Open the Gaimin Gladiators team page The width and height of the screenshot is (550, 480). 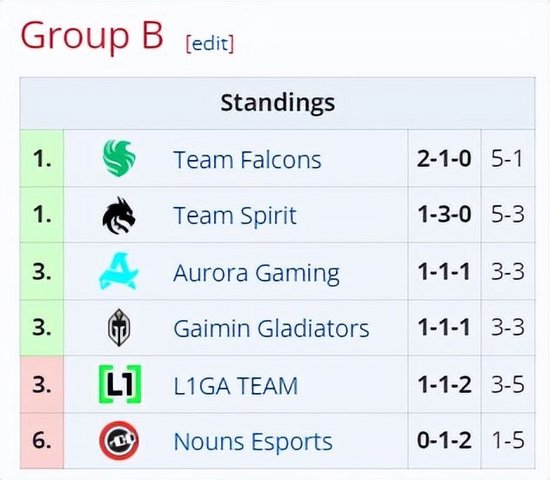[271, 328]
